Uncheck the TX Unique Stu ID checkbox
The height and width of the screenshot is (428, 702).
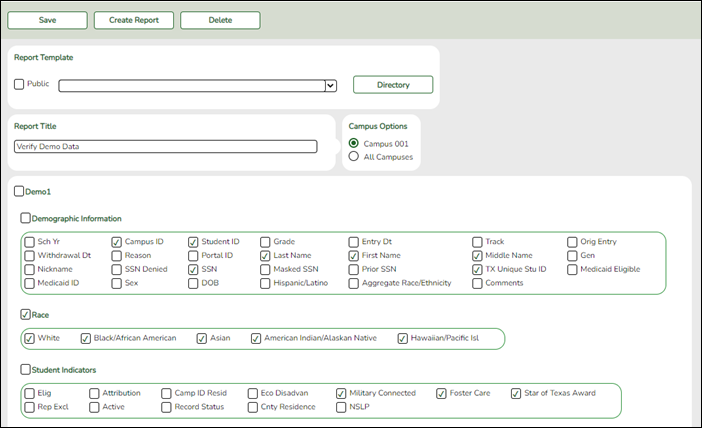(477, 270)
